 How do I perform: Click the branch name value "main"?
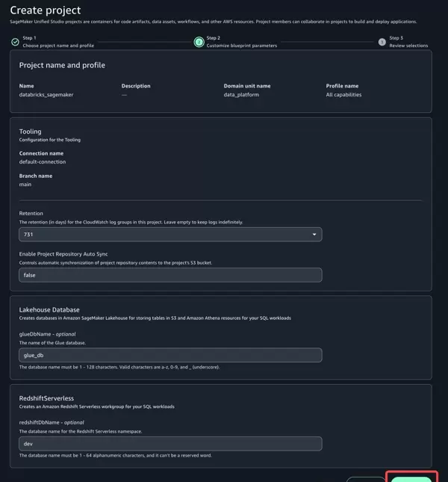point(25,184)
